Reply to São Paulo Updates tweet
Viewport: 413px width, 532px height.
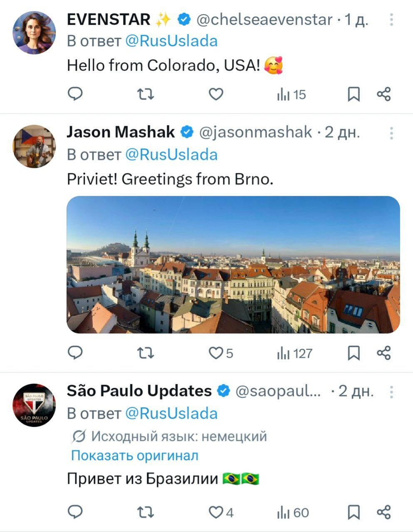75,512
